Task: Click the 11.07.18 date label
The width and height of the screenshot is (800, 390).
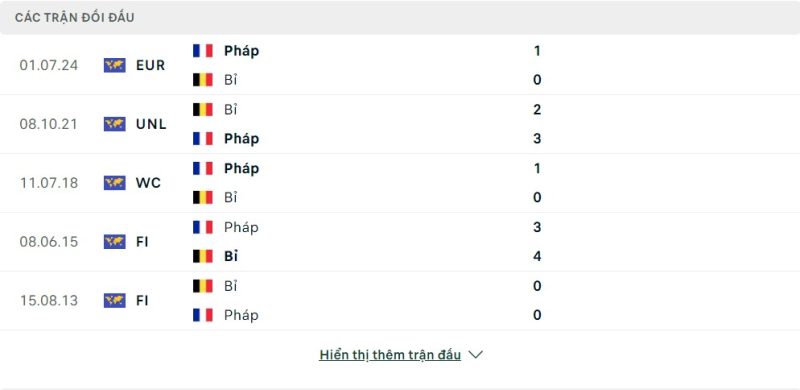Action: [x=49, y=183]
